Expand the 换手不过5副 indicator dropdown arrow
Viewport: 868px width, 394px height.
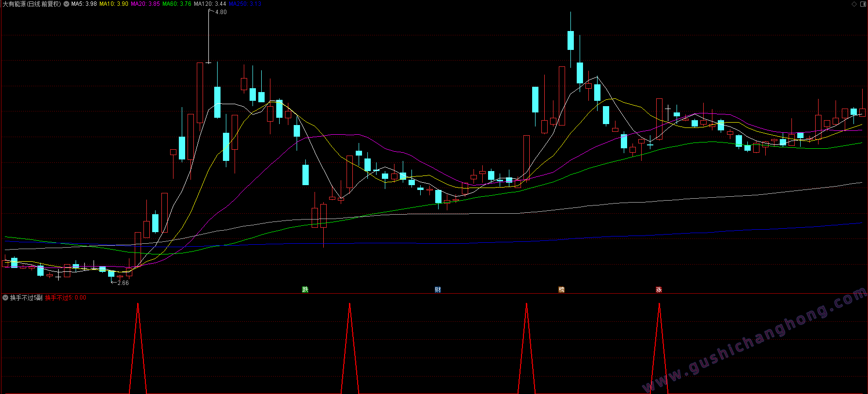pyautogui.click(x=5, y=298)
